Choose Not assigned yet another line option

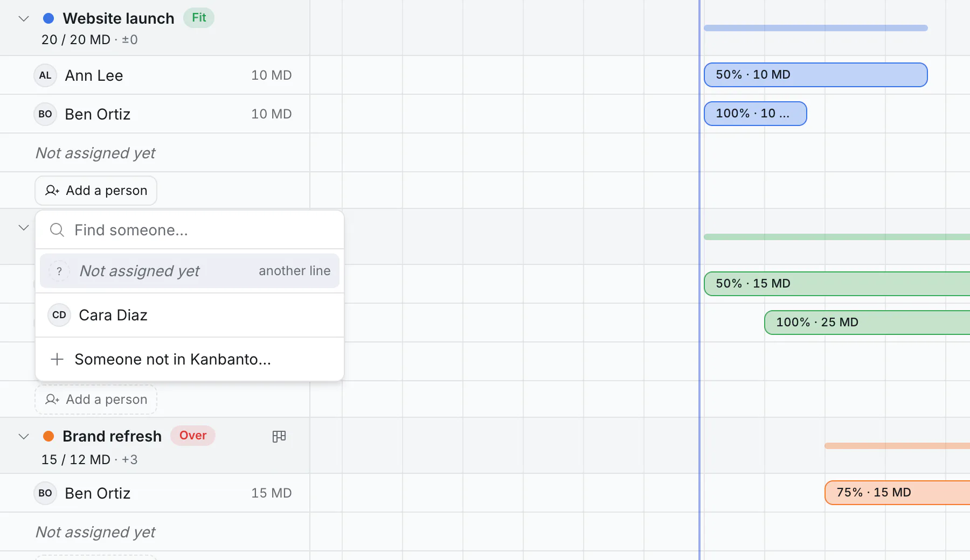(190, 271)
